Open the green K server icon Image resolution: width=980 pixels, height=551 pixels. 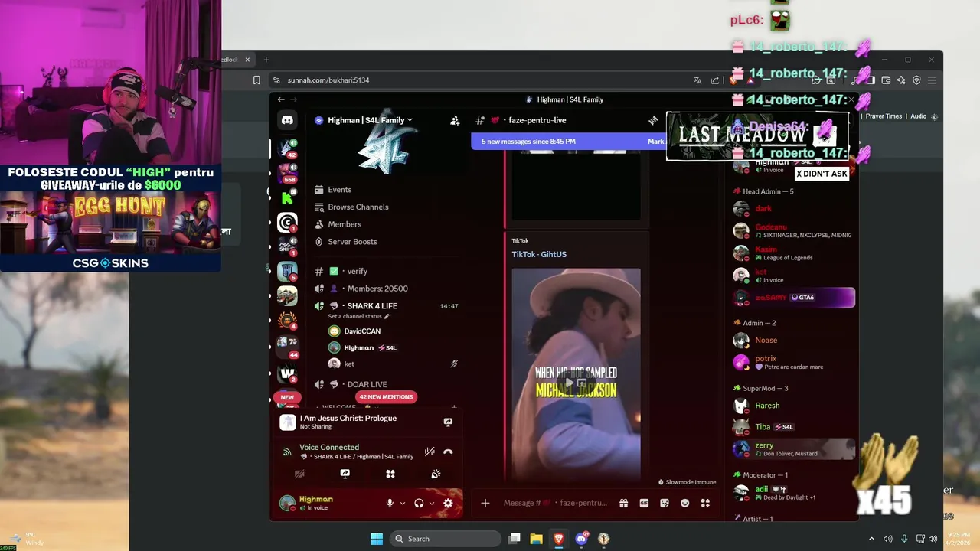pyautogui.click(x=287, y=197)
